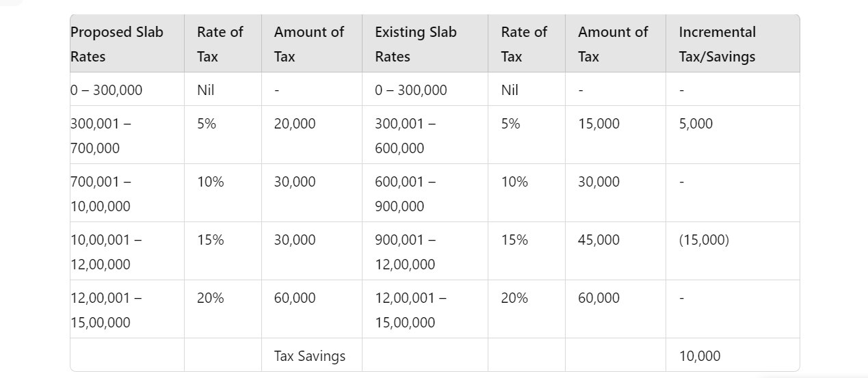This screenshot has height=378, width=868.
Task: Click the 15% rate beside the 45,000 amount
Action: 514,240
